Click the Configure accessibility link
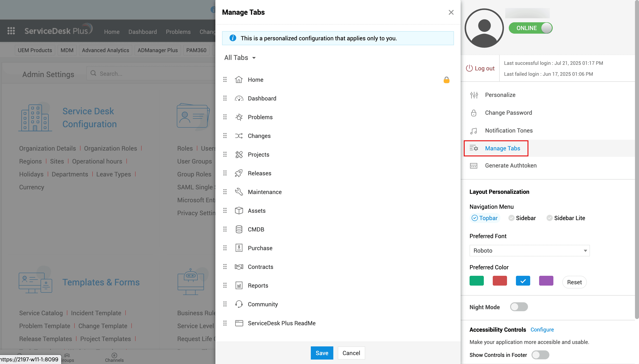 (x=542, y=329)
